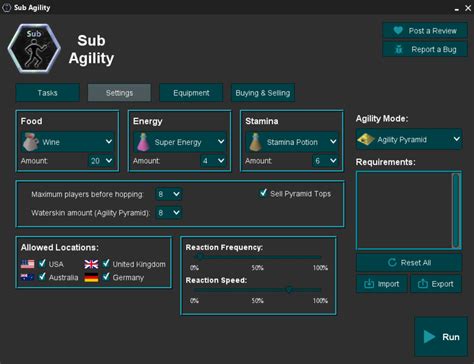Click the Germany flag icon

[91, 277]
